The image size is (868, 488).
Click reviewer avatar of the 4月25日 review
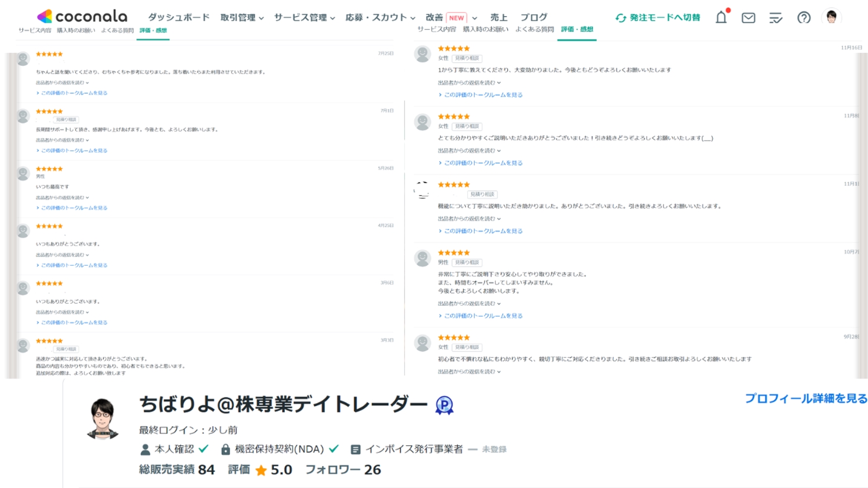tap(23, 231)
